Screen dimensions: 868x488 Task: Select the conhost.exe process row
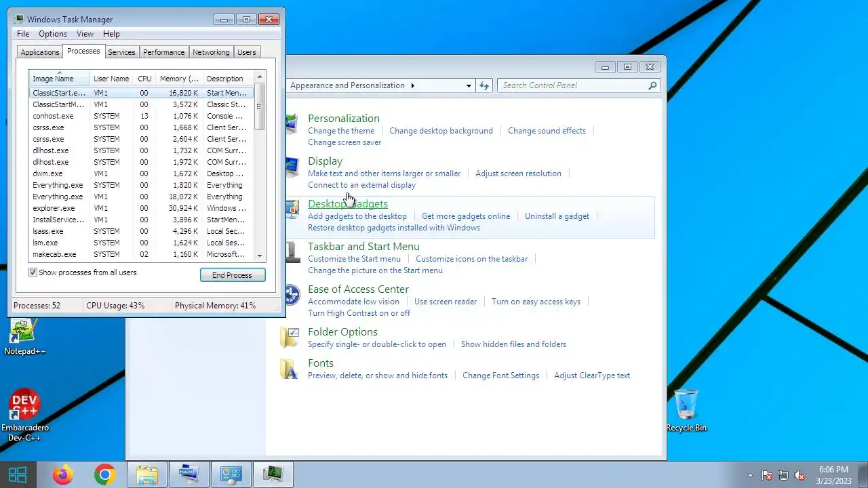coord(141,116)
